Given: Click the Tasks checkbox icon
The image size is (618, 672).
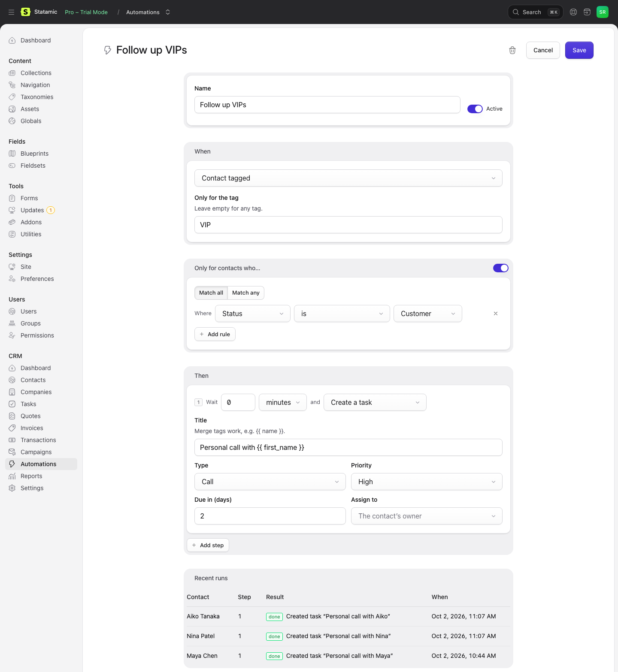Looking at the screenshot, I should [12, 404].
